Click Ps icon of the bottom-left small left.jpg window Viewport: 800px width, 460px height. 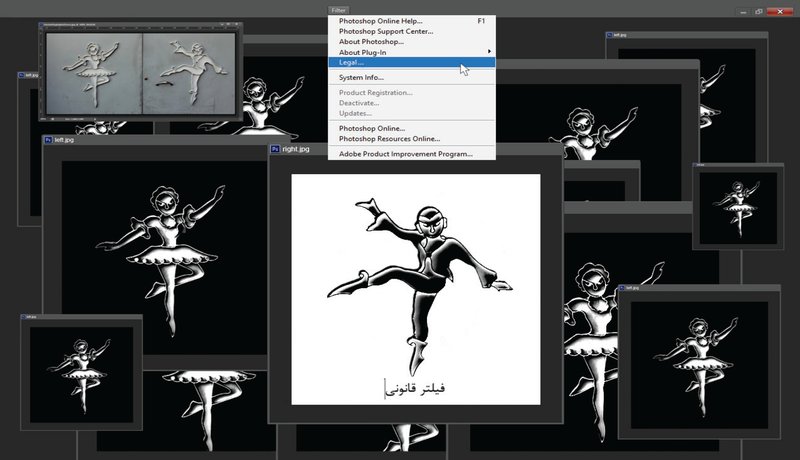(23, 317)
